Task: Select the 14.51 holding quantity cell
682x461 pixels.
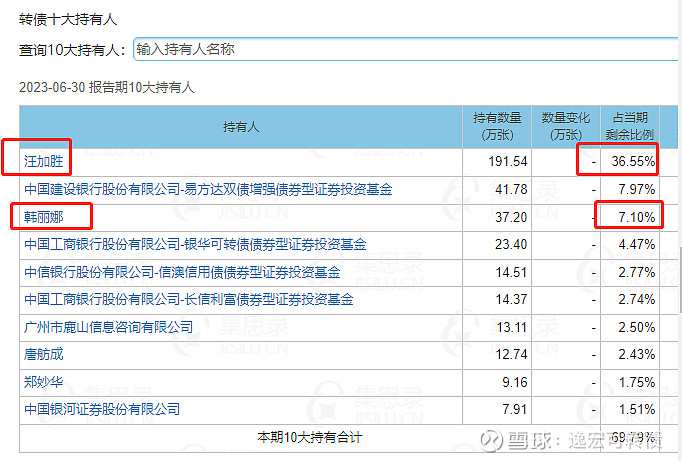Action: click(497, 273)
